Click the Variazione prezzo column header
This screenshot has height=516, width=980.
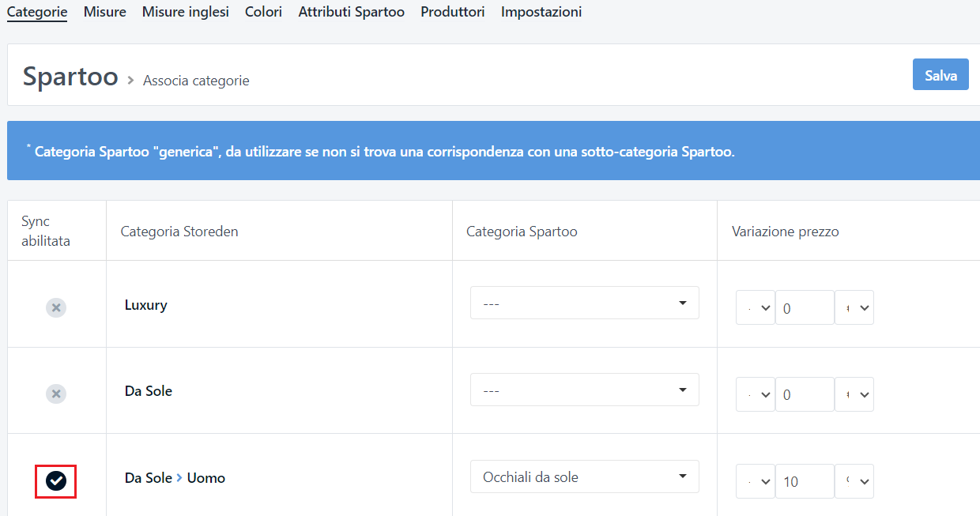[786, 232]
